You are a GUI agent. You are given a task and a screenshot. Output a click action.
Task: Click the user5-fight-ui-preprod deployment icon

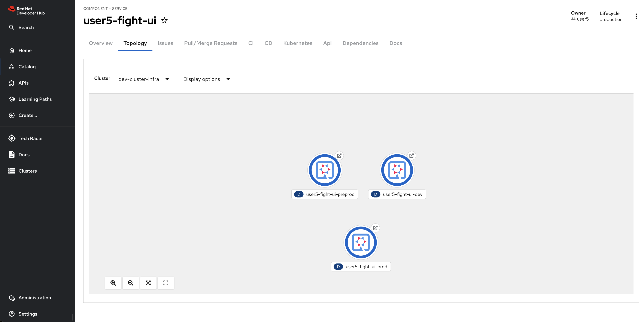[x=325, y=170]
